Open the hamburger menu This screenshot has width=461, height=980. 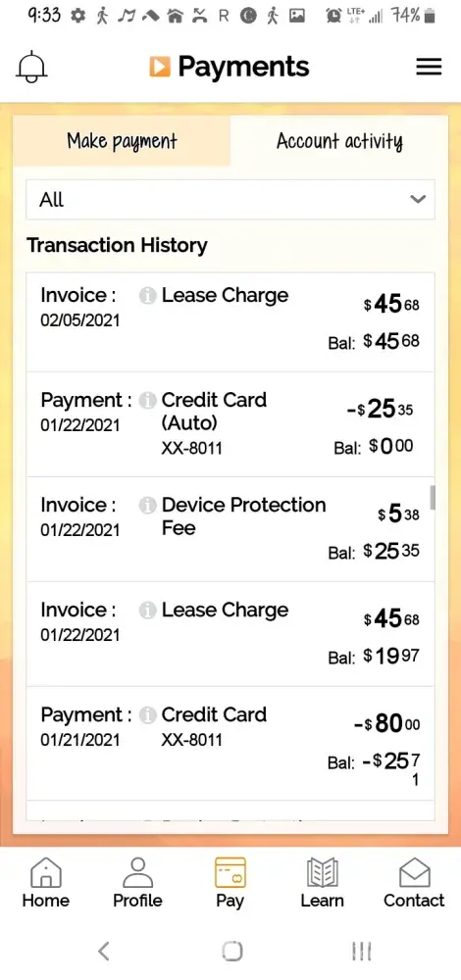(429, 67)
